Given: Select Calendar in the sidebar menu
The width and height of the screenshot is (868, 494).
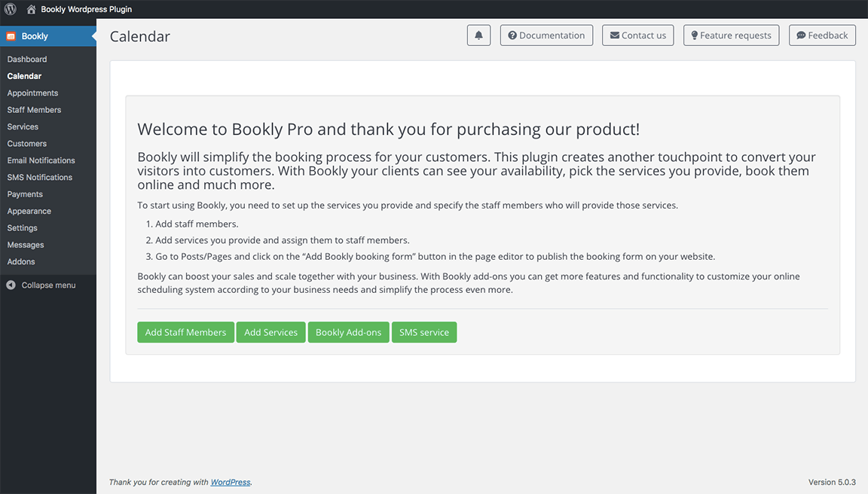Looking at the screenshot, I should coord(24,76).
